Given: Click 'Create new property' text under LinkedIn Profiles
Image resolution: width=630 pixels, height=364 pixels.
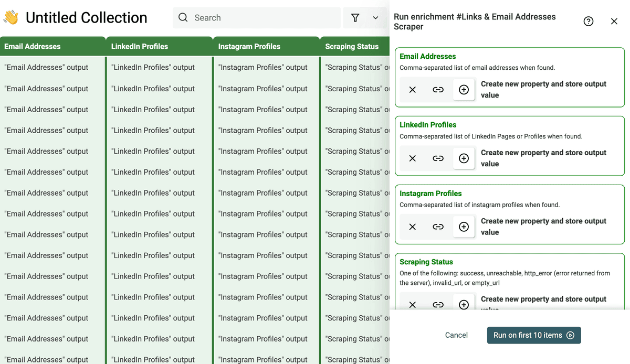Looking at the screenshot, I should click(x=543, y=158).
